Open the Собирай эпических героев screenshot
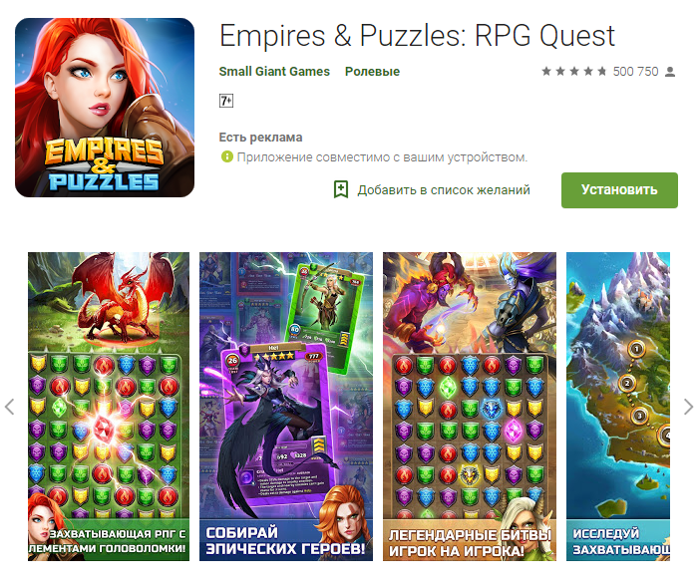The height and width of the screenshot is (588, 700). pyautogui.click(x=286, y=407)
